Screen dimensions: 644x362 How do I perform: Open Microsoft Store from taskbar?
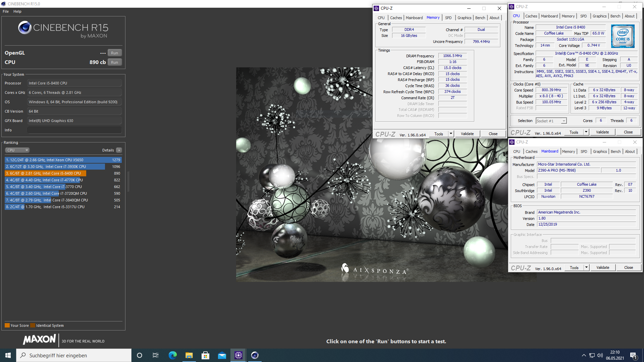point(205,355)
